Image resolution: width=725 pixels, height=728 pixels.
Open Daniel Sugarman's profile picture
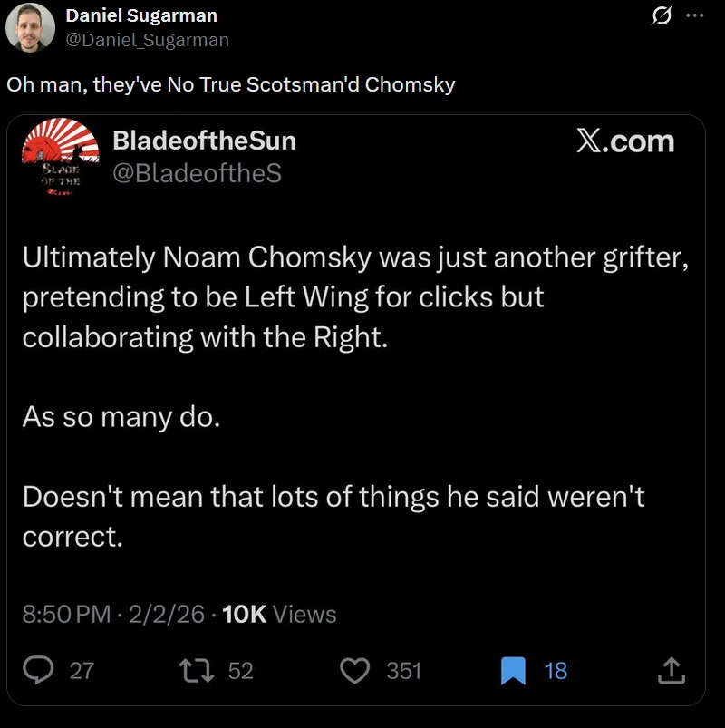click(31, 27)
